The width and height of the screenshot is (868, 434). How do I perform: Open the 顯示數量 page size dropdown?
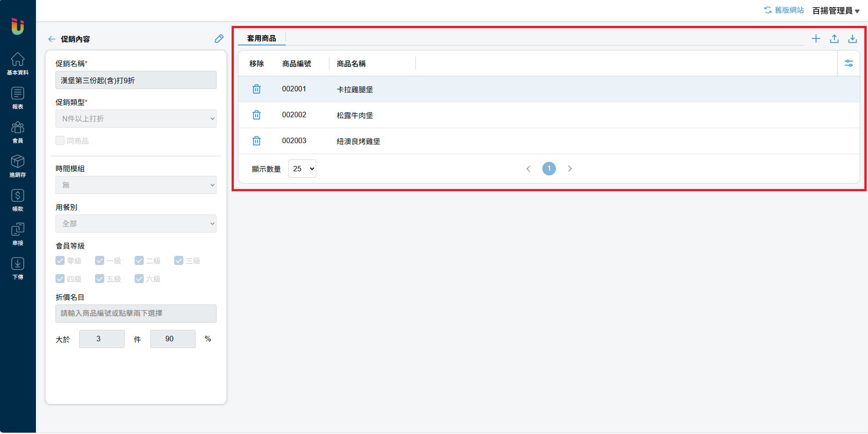point(302,169)
